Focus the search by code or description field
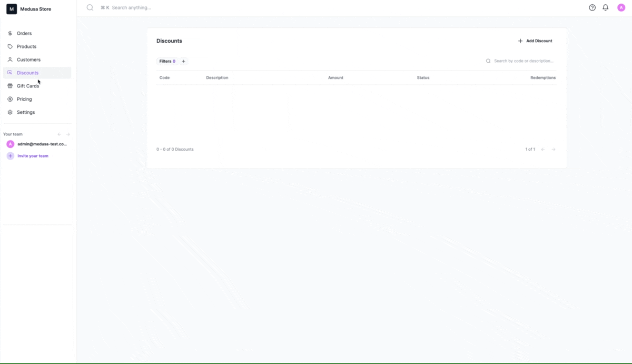The width and height of the screenshot is (632, 364). tap(524, 61)
